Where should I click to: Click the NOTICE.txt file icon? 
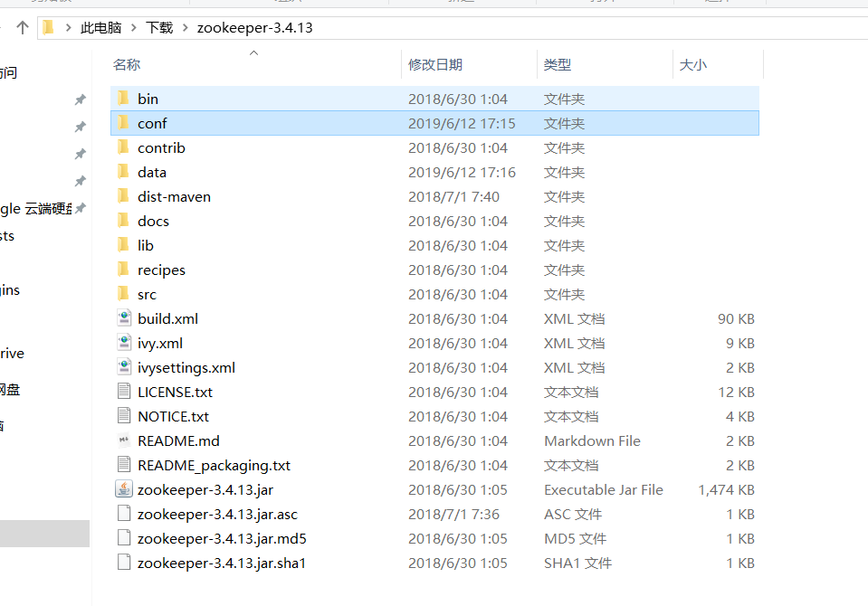124,416
